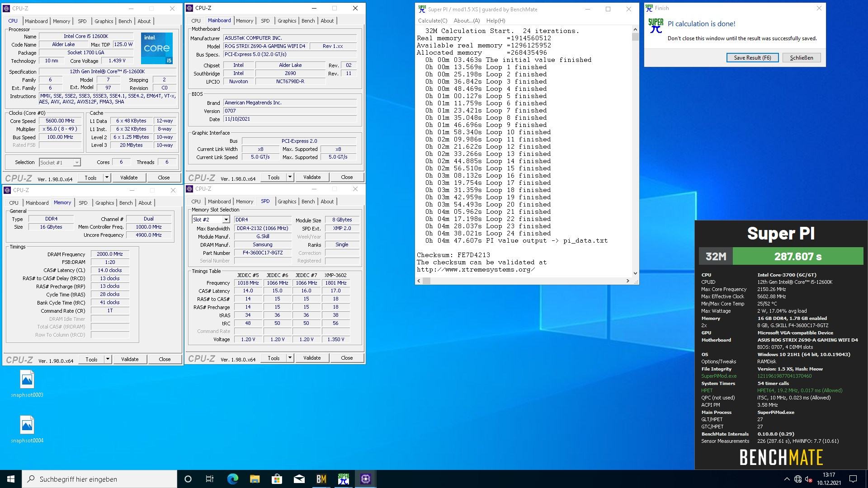Select SPD tab in Memory window
The height and width of the screenshot is (488, 868).
pyautogui.click(x=83, y=203)
